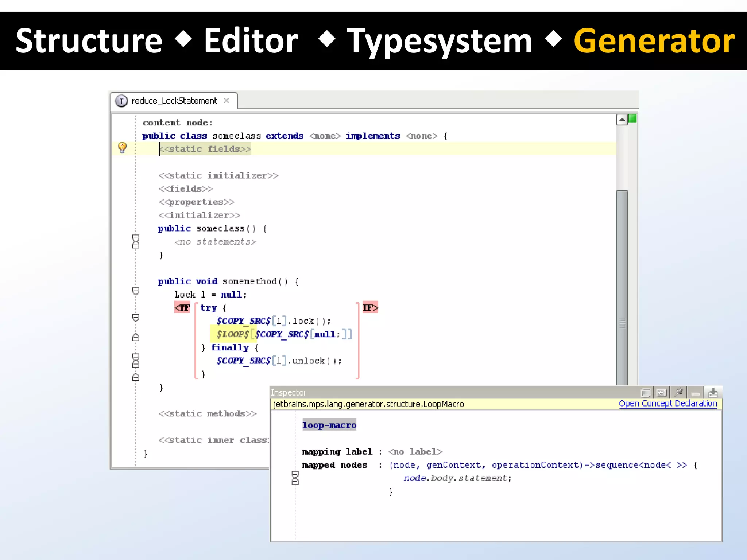Click the <TF opening template fragment marker
747x560 pixels.
182,308
